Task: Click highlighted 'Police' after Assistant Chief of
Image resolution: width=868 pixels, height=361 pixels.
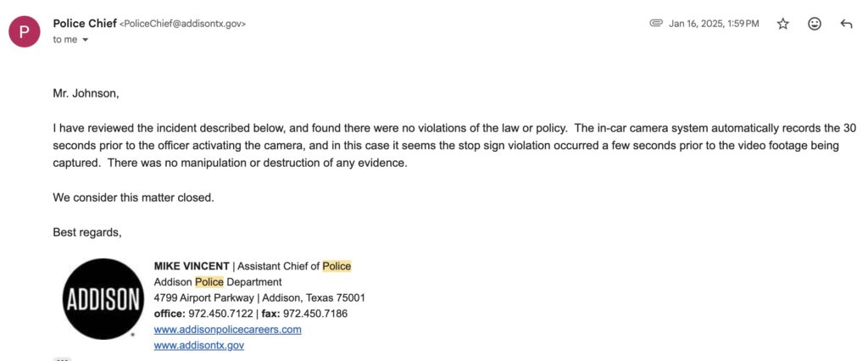Action: pyautogui.click(x=337, y=266)
